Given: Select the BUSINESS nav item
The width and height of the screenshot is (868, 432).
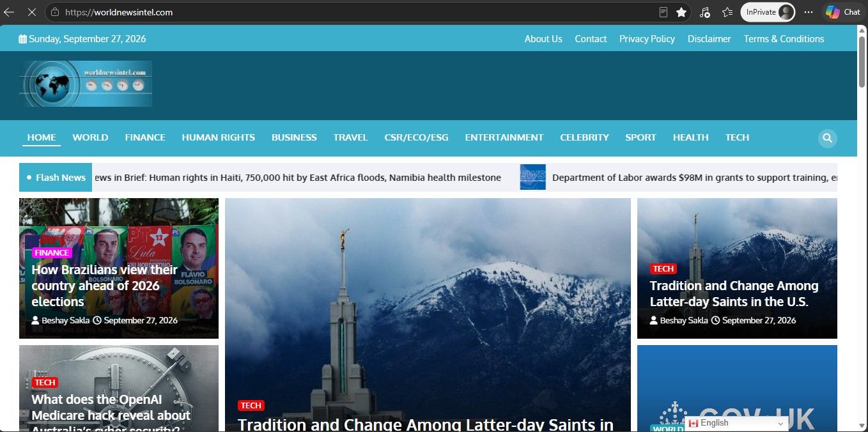Looking at the screenshot, I should click(x=294, y=137).
